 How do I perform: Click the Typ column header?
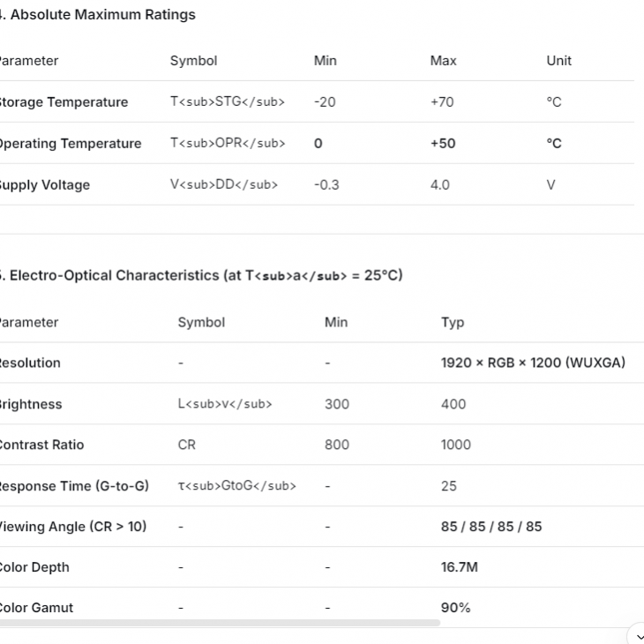453,323
